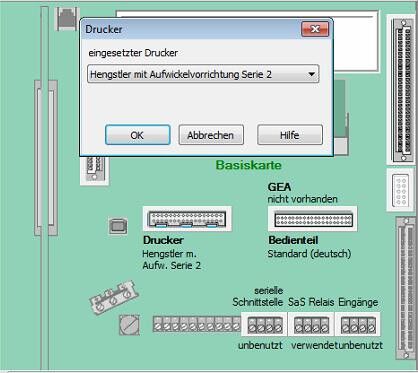The image size is (418, 373).
Task: Click the Basiskarte label
Action: click(x=249, y=165)
